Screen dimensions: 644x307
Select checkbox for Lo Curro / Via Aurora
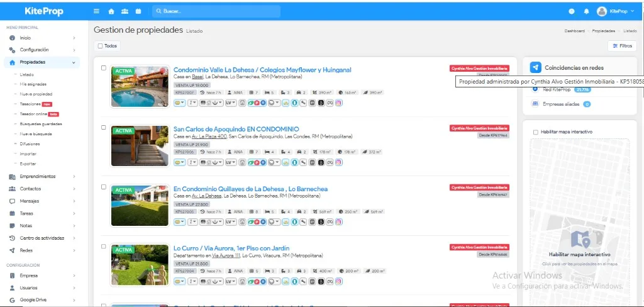104,246
